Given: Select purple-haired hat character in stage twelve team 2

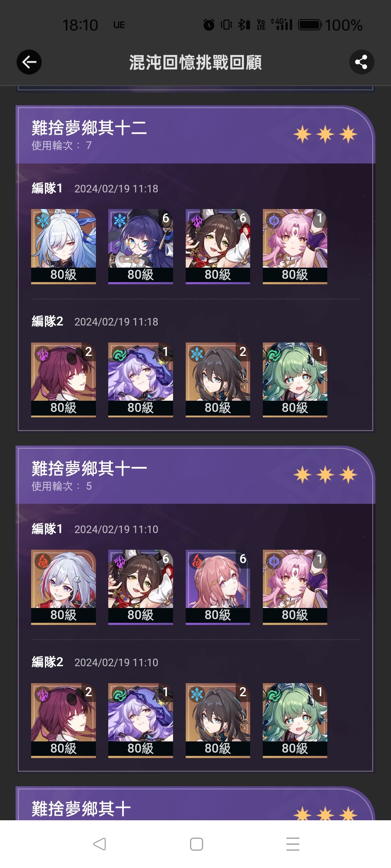Looking at the screenshot, I should click(140, 380).
